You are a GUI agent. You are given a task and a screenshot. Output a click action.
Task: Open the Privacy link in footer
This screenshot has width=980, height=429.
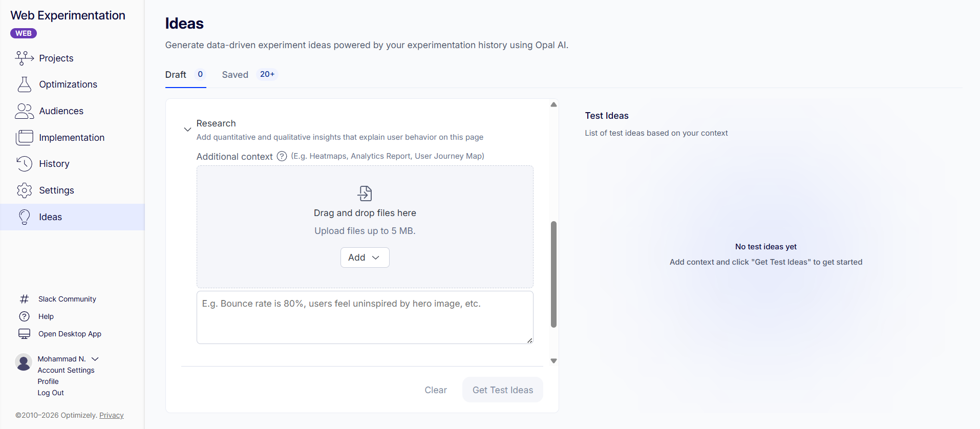point(111,415)
